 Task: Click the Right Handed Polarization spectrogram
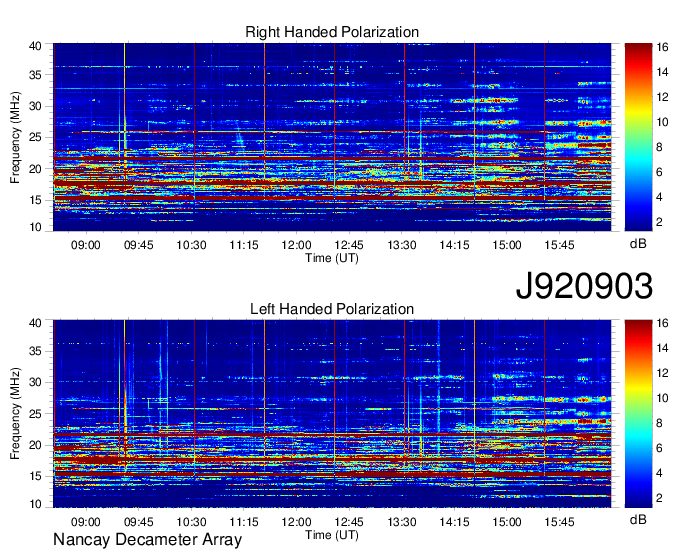click(332, 137)
